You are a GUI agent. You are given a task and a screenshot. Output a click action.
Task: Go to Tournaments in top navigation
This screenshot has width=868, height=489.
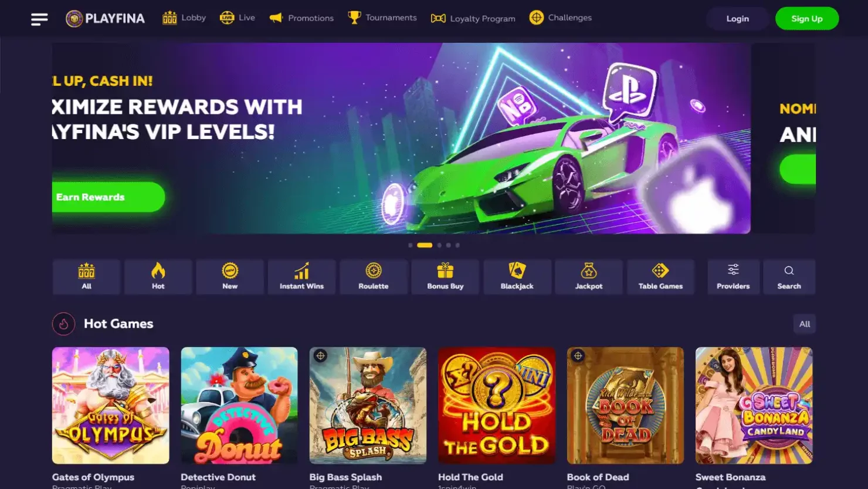382,18
